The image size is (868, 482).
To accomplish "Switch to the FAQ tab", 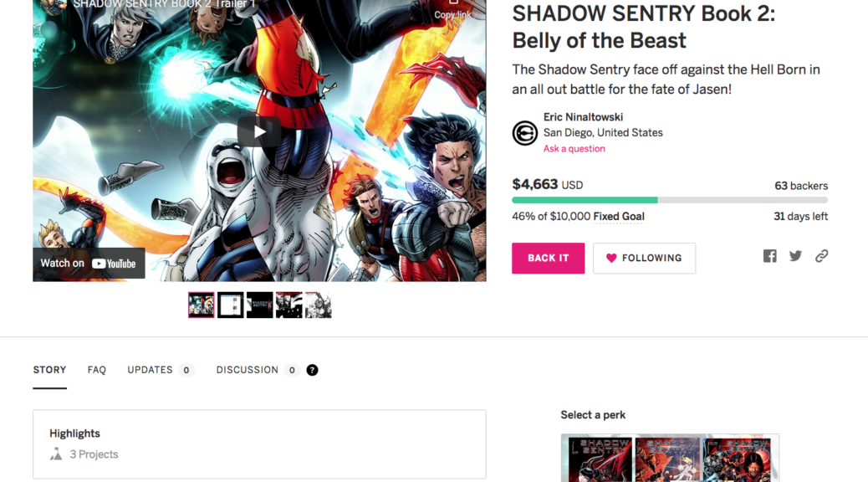I will [97, 370].
